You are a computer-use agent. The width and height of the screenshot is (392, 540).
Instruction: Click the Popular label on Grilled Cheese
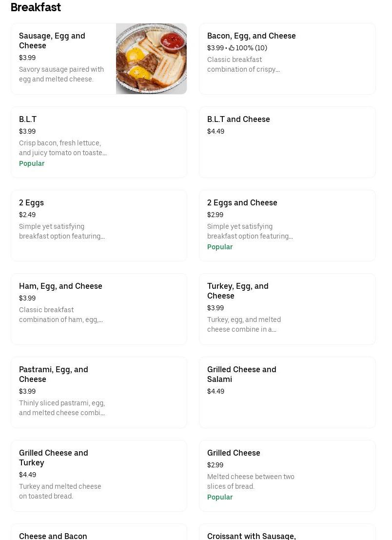[220, 497]
